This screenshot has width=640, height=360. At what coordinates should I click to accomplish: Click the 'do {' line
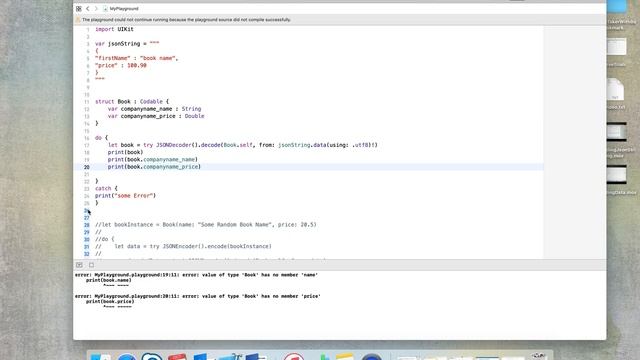(x=102, y=138)
